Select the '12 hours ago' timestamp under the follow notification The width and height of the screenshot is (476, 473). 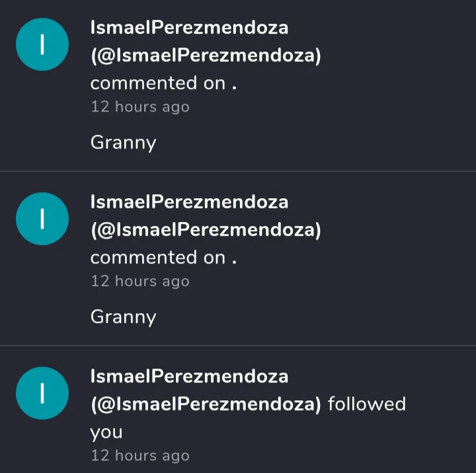click(139, 456)
